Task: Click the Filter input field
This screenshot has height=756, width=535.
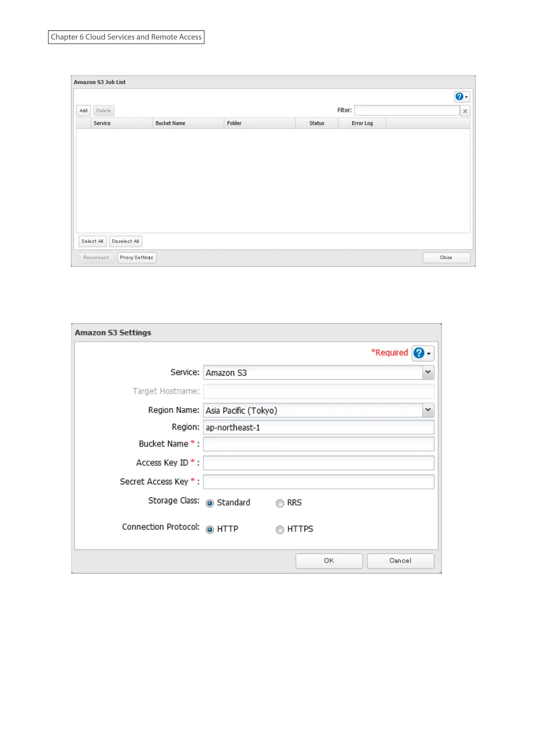Action: pos(407,110)
